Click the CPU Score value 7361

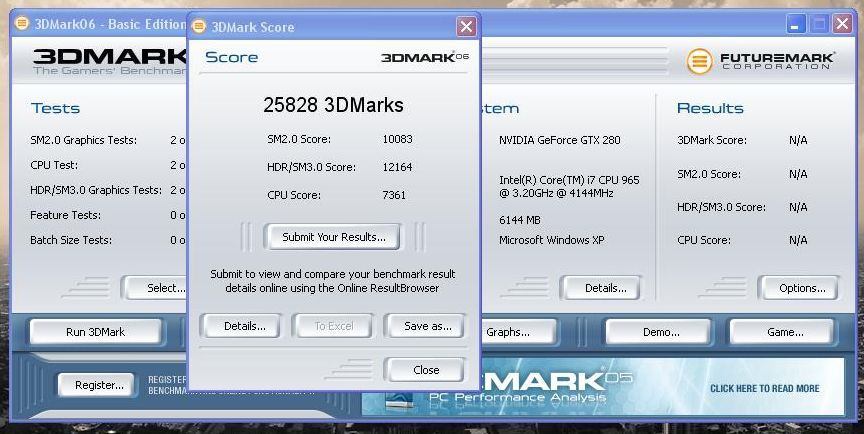[x=394, y=195]
